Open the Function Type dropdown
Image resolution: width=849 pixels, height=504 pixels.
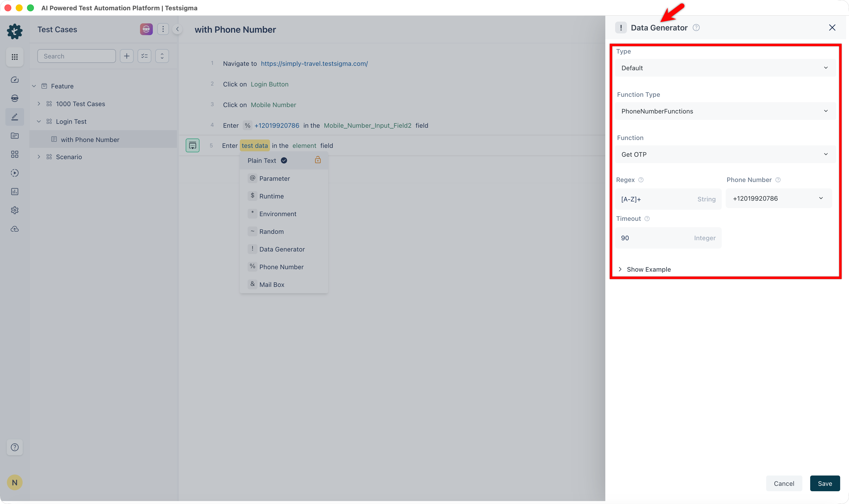pyautogui.click(x=726, y=111)
